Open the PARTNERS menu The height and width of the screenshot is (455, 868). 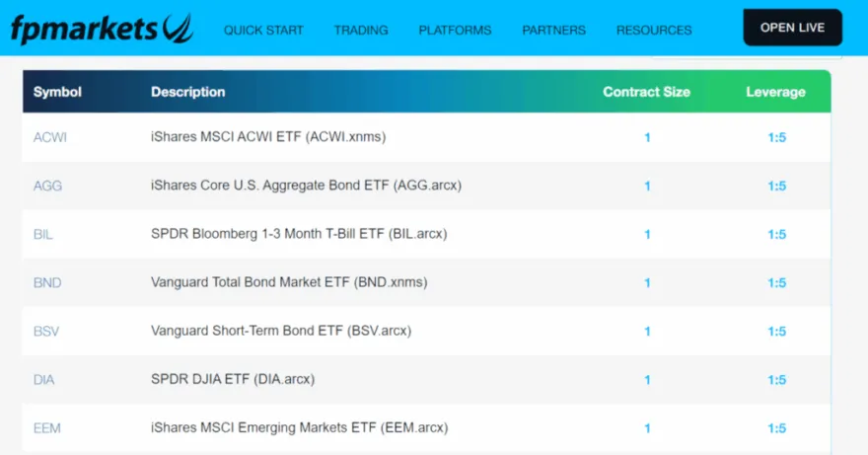pos(554,31)
